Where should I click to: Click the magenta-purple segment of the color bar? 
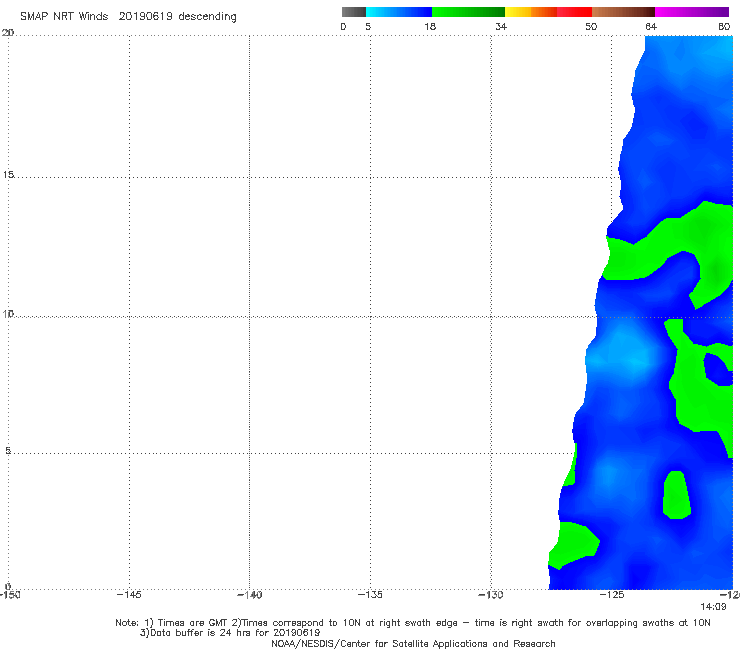[692, 12]
